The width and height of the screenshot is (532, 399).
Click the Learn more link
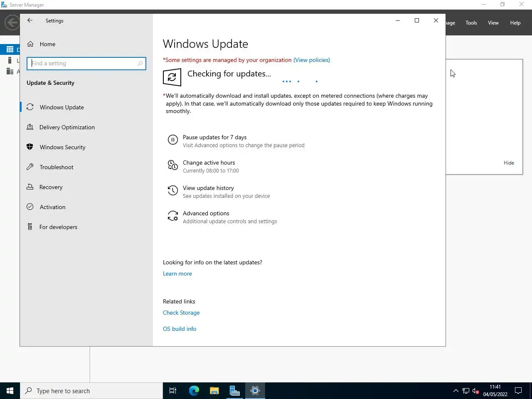point(177,273)
